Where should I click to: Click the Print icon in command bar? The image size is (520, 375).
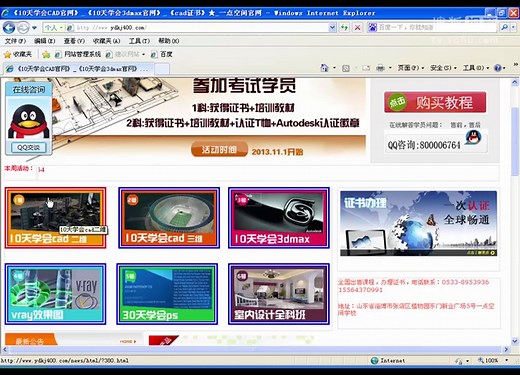[x=380, y=68]
